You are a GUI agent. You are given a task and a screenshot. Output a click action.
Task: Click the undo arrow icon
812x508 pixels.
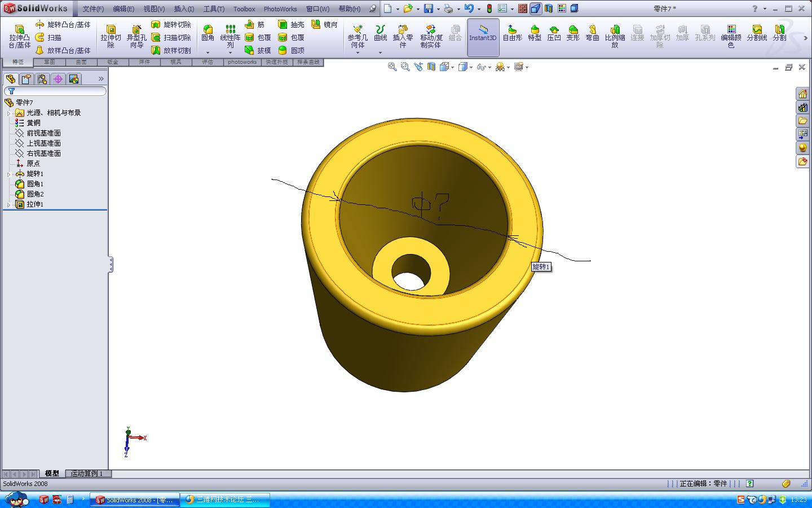[x=469, y=8]
